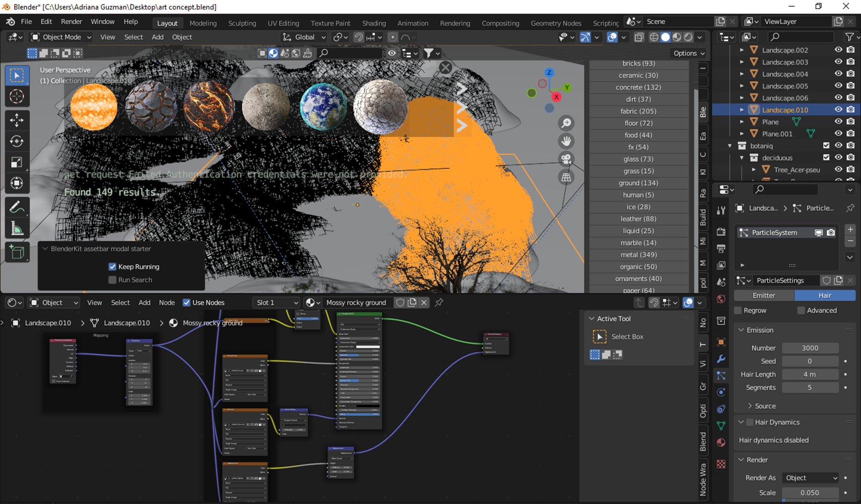Screen dimensions: 861x504
Task: Close the BlenderKit asset bar
Action: (x=445, y=67)
